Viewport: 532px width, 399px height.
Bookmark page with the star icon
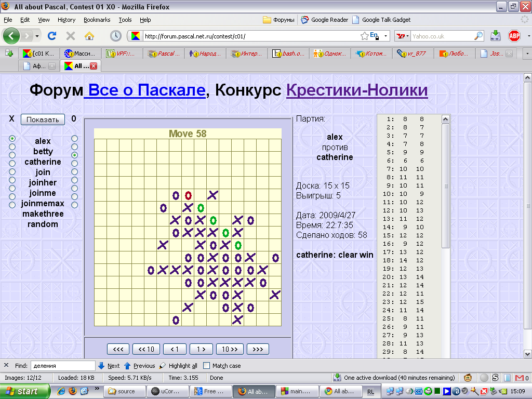click(365, 36)
